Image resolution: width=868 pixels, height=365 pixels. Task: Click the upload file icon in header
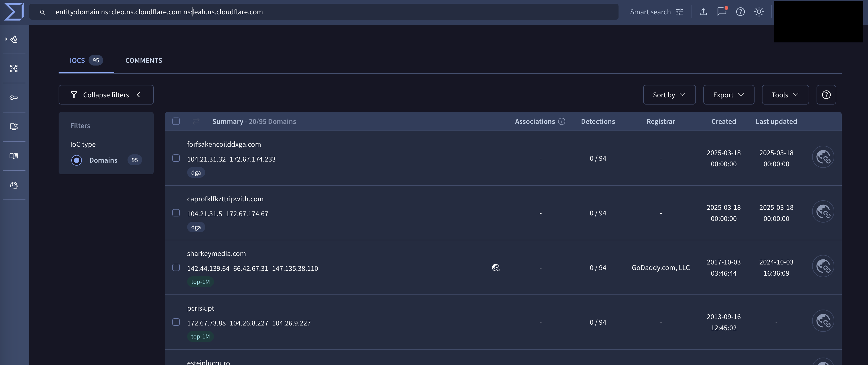pos(703,12)
